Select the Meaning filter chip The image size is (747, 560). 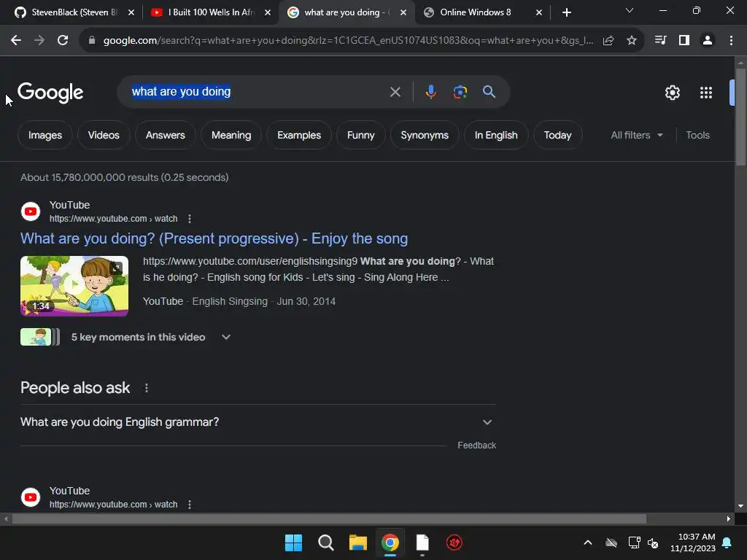pyautogui.click(x=231, y=135)
